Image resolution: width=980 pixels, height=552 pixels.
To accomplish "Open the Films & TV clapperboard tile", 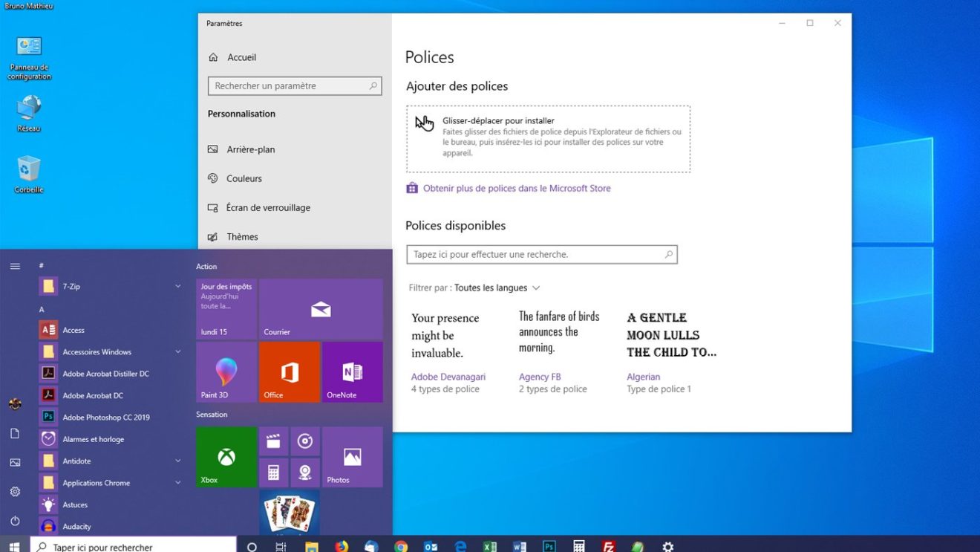I will [x=273, y=441].
